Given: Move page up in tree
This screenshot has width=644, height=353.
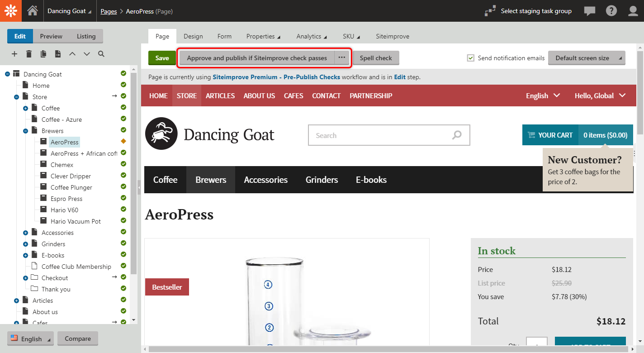Looking at the screenshot, I should (72, 54).
